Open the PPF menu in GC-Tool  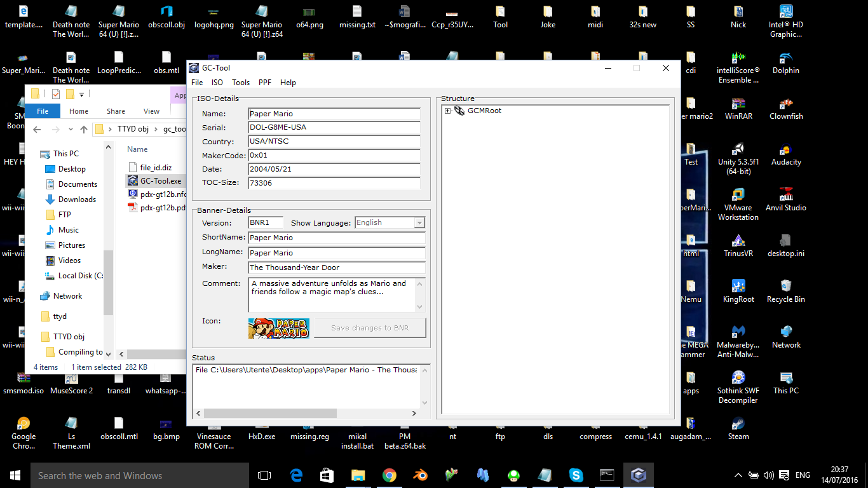click(264, 83)
